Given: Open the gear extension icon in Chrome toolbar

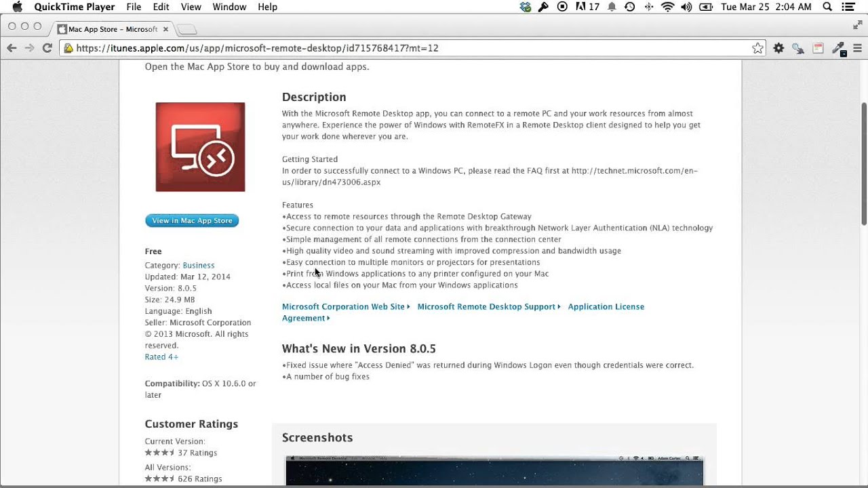Looking at the screenshot, I should [778, 48].
